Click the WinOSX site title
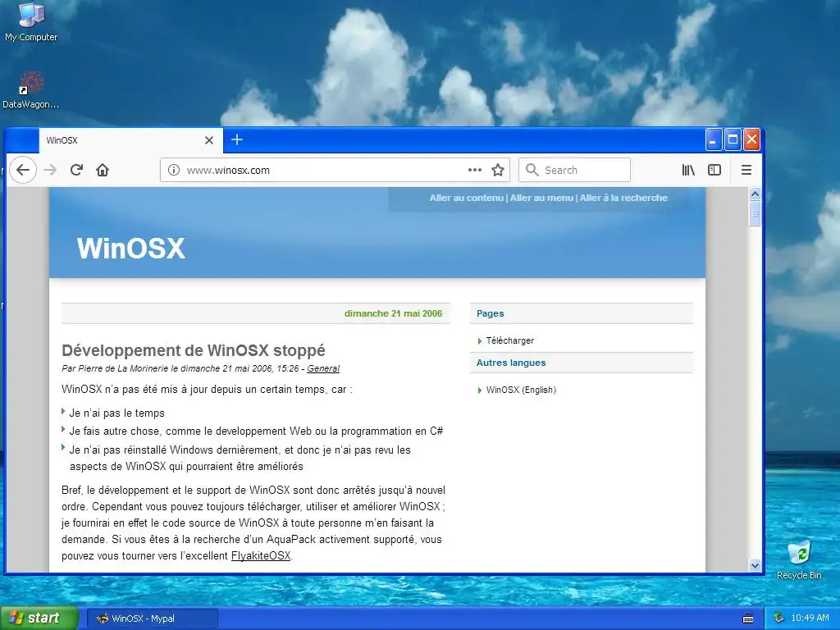The width and height of the screenshot is (840, 630). 131,249
